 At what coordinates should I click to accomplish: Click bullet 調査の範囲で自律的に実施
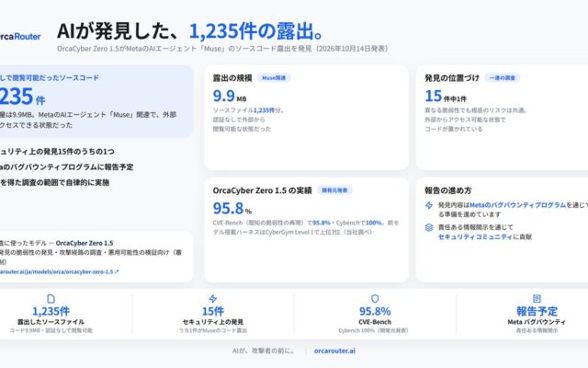coord(55,182)
